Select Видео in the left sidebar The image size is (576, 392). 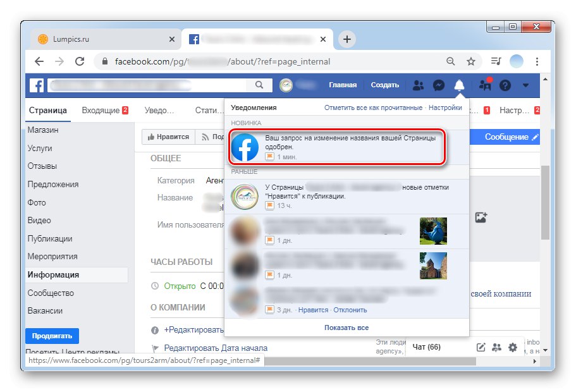coord(39,221)
